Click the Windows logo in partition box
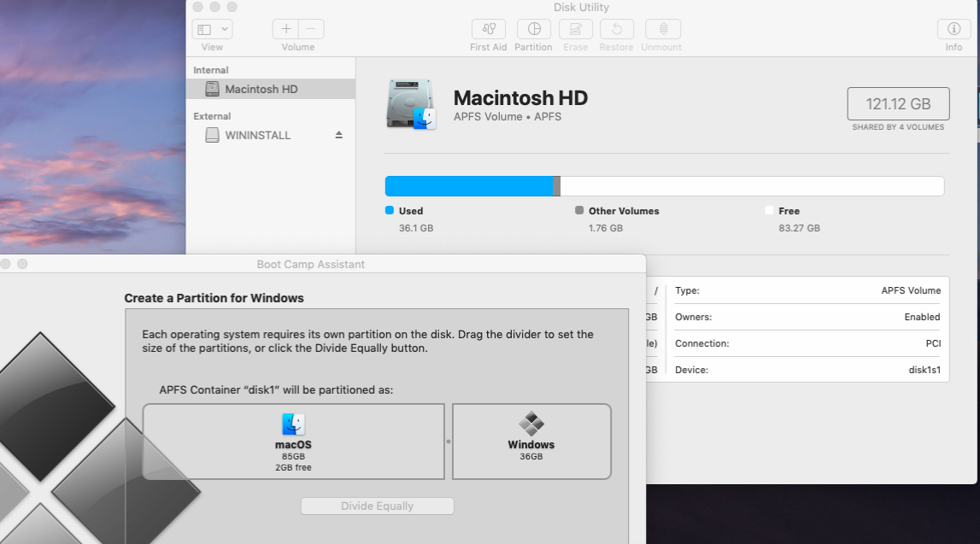980x544 pixels. point(531,424)
